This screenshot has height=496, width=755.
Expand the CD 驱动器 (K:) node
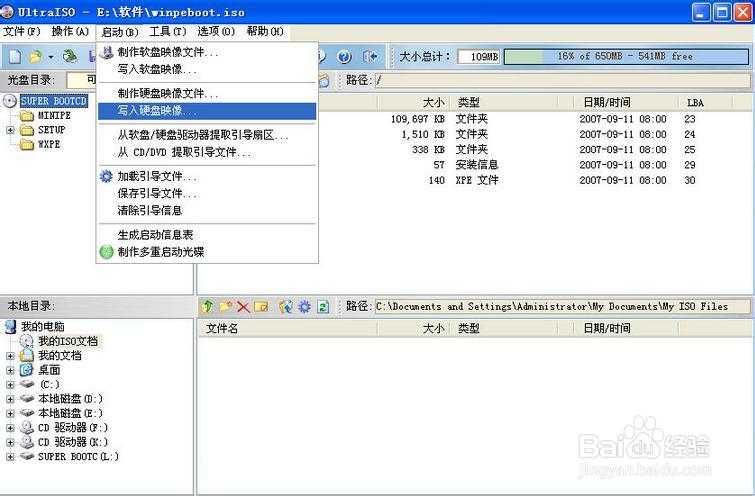[x=10, y=442]
